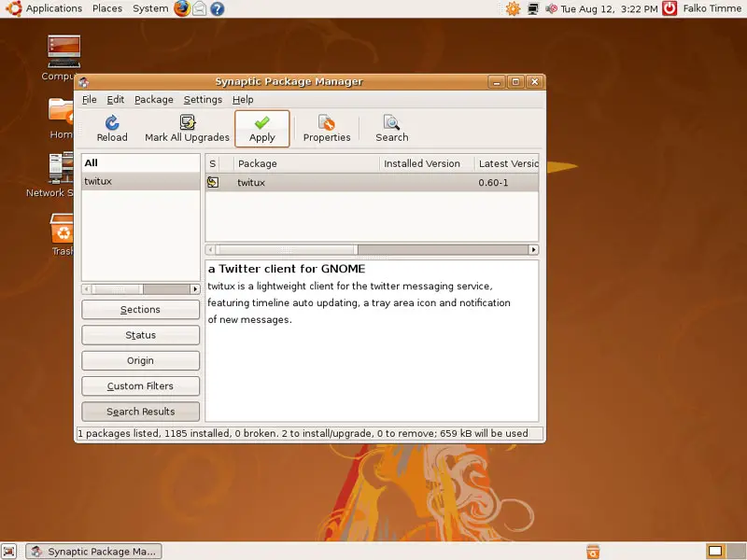Click the filter list horizontal scrollbar thumb
The width and height of the screenshot is (747, 560).
(x=118, y=289)
